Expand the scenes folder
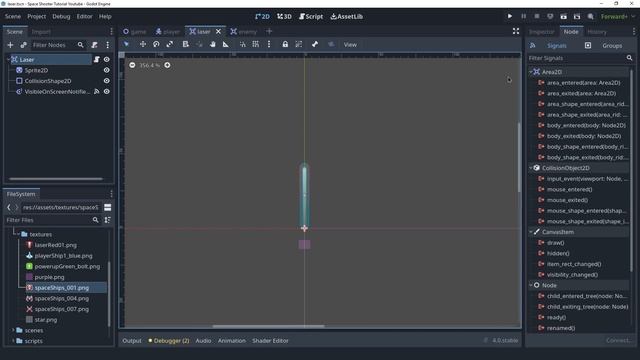The width and height of the screenshot is (640, 360). [13, 330]
